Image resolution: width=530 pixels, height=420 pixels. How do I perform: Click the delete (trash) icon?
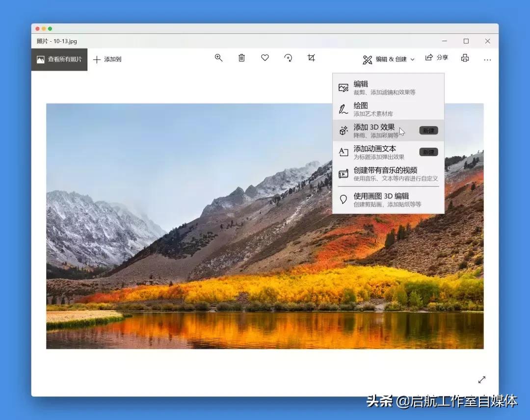pyautogui.click(x=241, y=57)
